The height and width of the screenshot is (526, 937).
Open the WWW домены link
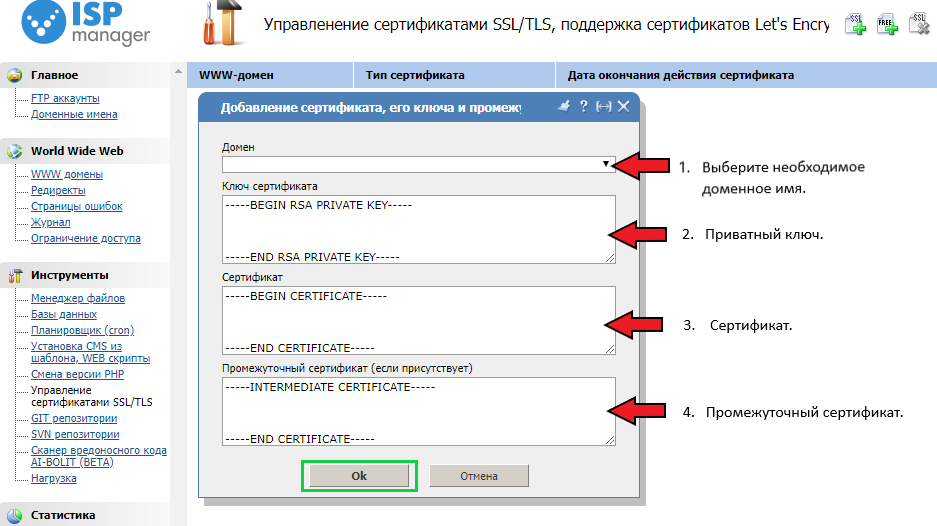click(x=67, y=174)
